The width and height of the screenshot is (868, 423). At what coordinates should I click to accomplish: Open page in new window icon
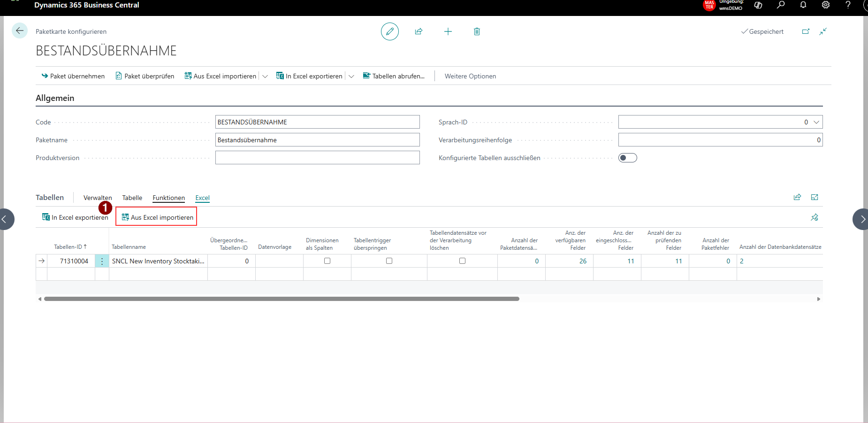click(x=806, y=31)
